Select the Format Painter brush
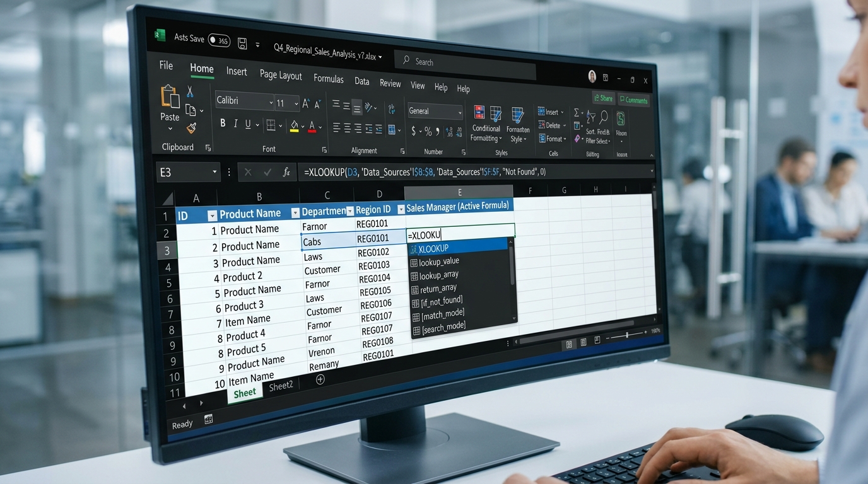 point(192,128)
